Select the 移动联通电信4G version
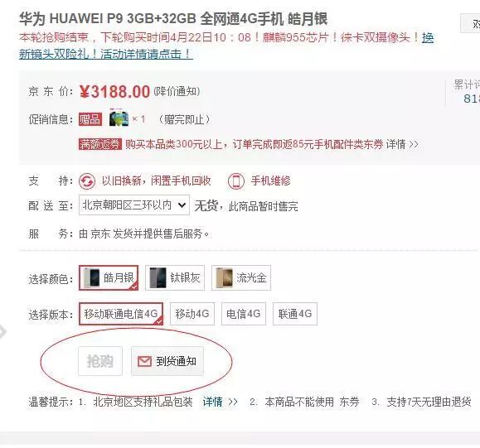This screenshot has height=448, width=480. pyautogui.click(x=121, y=314)
